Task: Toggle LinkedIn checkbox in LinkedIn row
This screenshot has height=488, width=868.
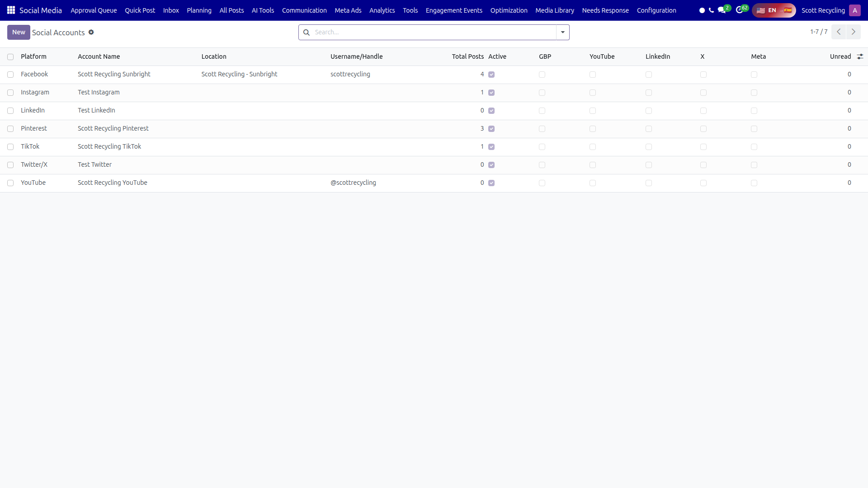Action: [x=649, y=111]
